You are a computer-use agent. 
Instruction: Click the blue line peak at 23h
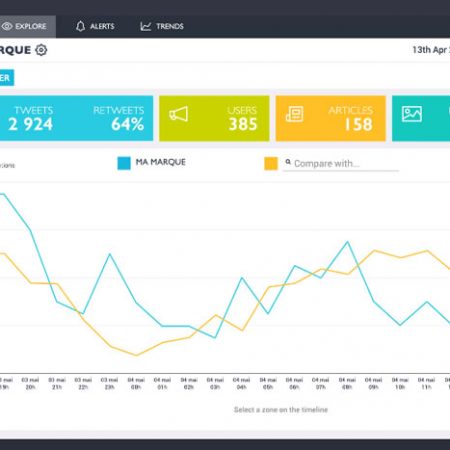click(x=110, y=254)
